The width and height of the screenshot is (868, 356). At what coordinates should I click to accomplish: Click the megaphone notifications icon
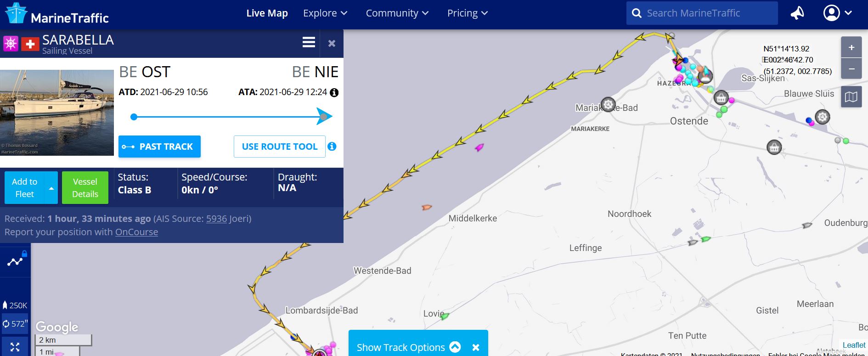click(x=797, y=13)
